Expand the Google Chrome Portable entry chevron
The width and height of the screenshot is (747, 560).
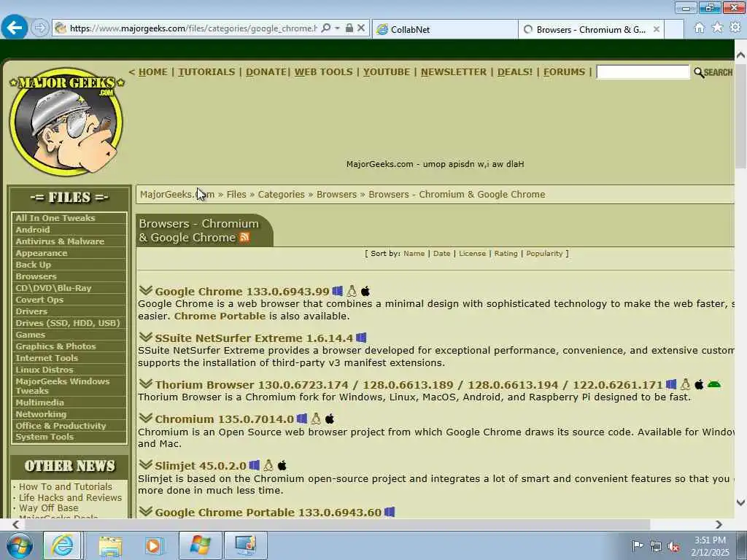(146, 511)
